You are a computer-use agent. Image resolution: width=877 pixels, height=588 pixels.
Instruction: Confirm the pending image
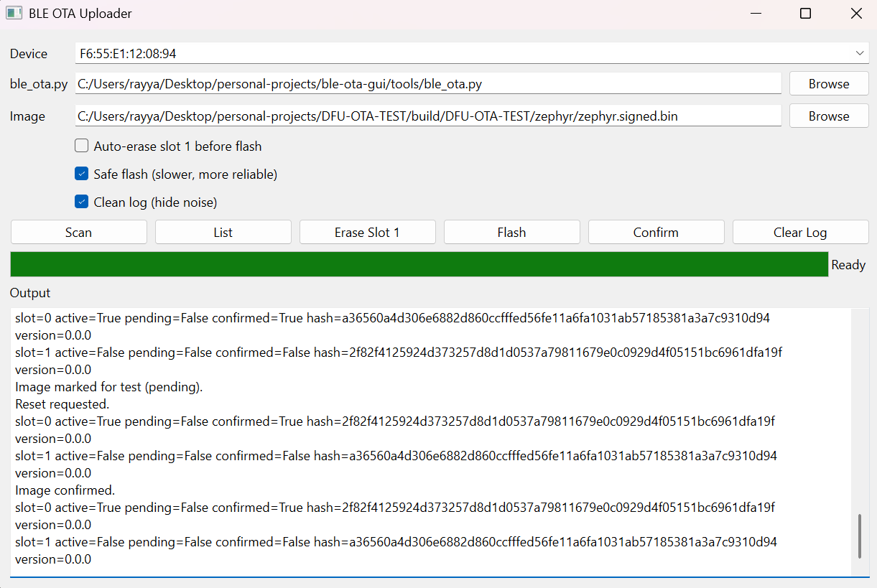click(x=656, y=231)
